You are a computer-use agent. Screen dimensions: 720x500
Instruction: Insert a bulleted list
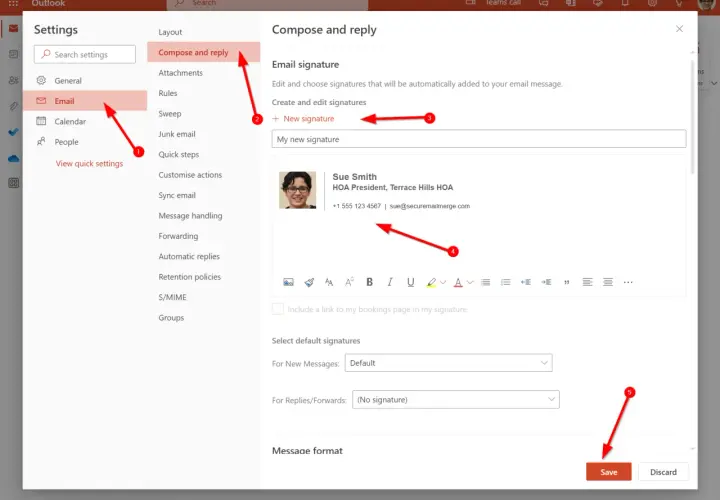(485, 282)
